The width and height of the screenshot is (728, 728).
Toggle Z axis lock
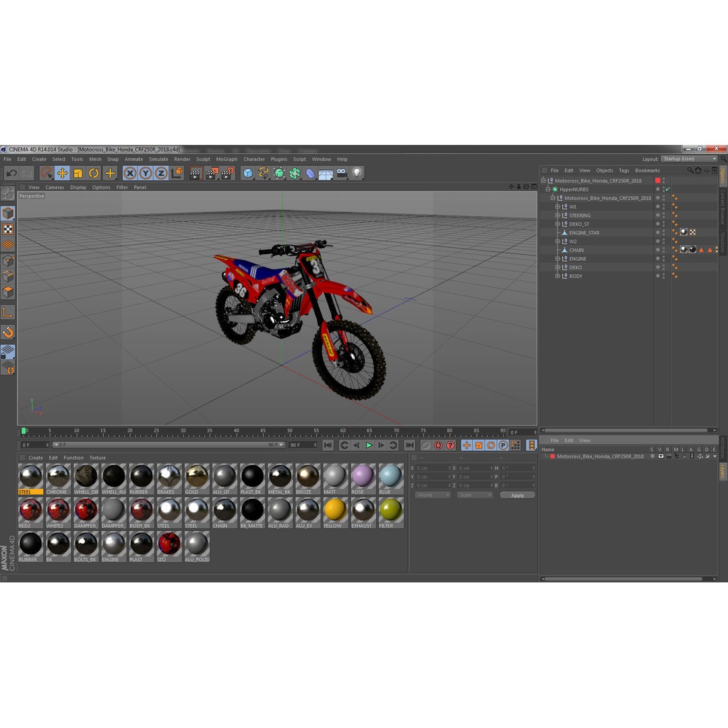[x=160, y=174]
